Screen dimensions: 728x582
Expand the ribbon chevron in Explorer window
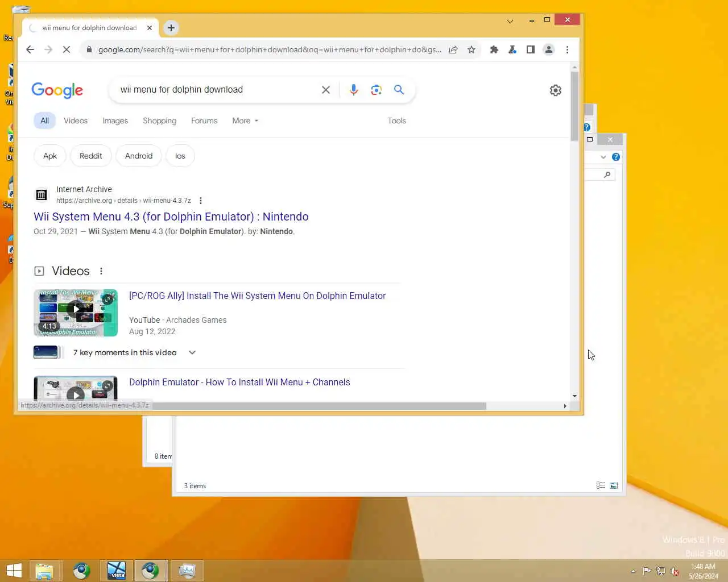point(603,157)
